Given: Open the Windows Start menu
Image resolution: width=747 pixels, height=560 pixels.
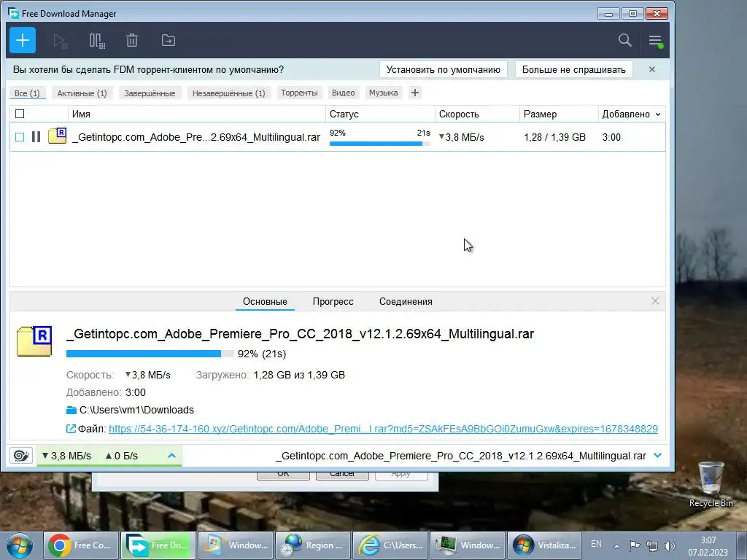Looking at the screenshot, I should click(20, 545).
